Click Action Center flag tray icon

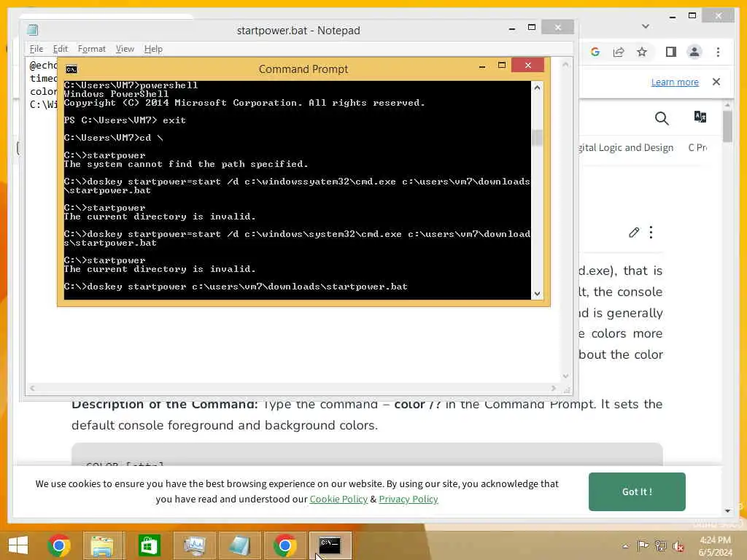643,545
